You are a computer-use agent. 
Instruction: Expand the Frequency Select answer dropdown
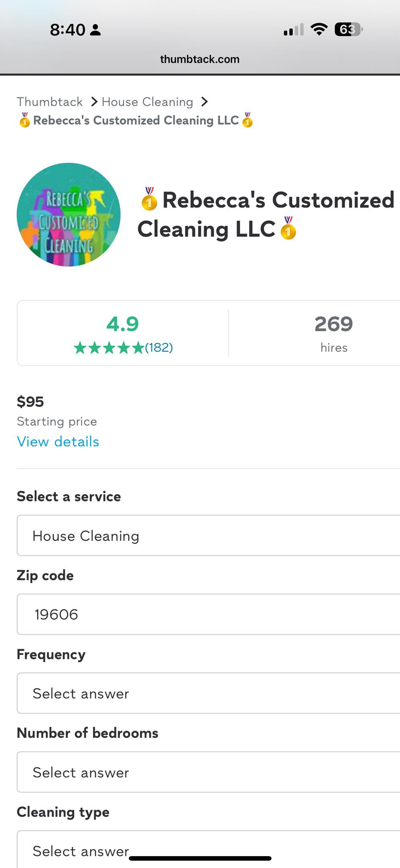pyautogui.click(x=208, y=693)
